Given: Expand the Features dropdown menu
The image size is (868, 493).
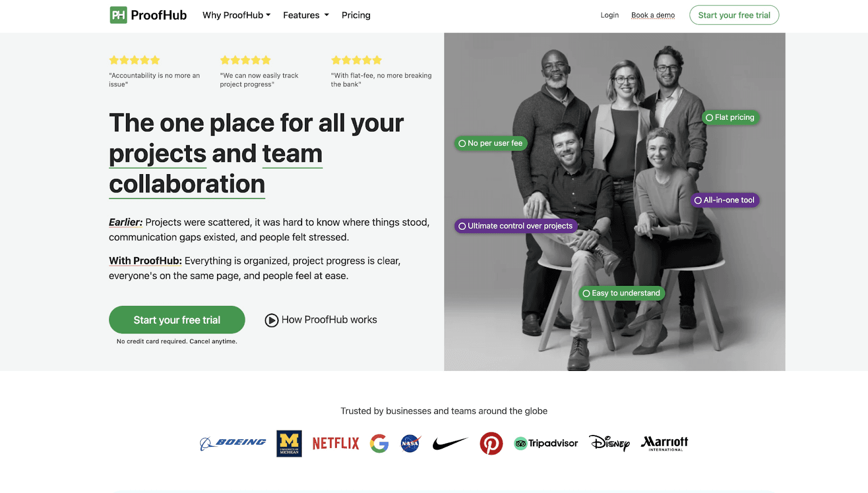Looking at the screenshot, I should (x=306, y=15).
